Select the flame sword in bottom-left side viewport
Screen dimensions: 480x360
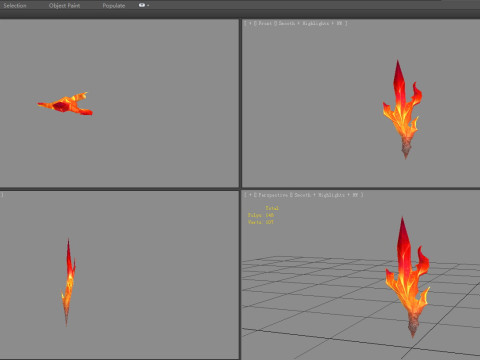click(68, 283)
